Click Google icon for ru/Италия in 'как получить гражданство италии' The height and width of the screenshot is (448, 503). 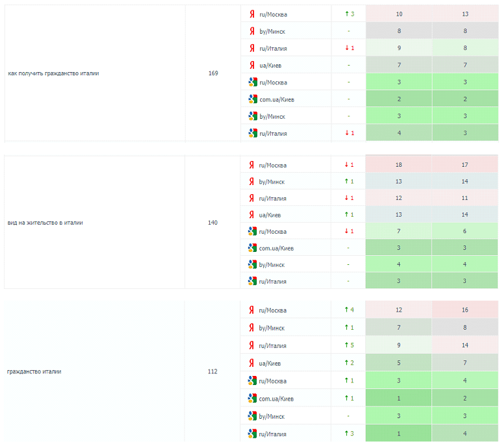point(253,133)
